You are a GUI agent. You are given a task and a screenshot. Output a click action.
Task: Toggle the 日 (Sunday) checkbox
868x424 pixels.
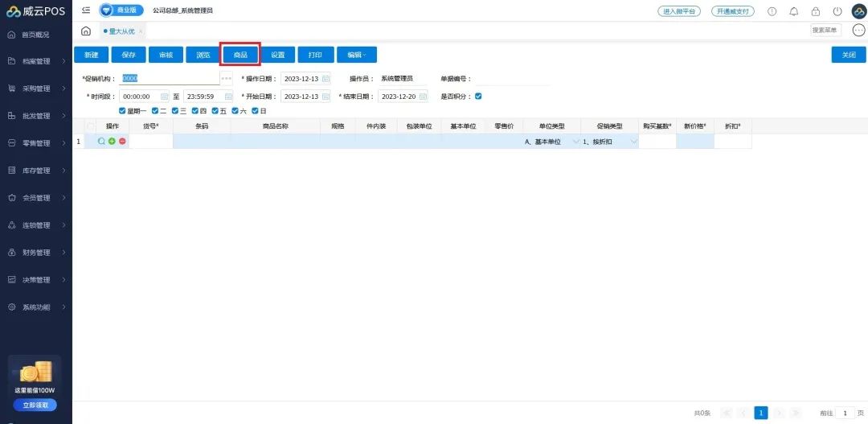(x=255, y=111)
